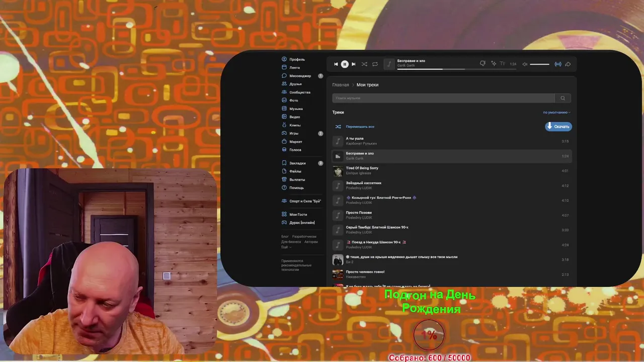The image size is (644, 362).
Task: Pause the playing track
Action: click(345, 64)
